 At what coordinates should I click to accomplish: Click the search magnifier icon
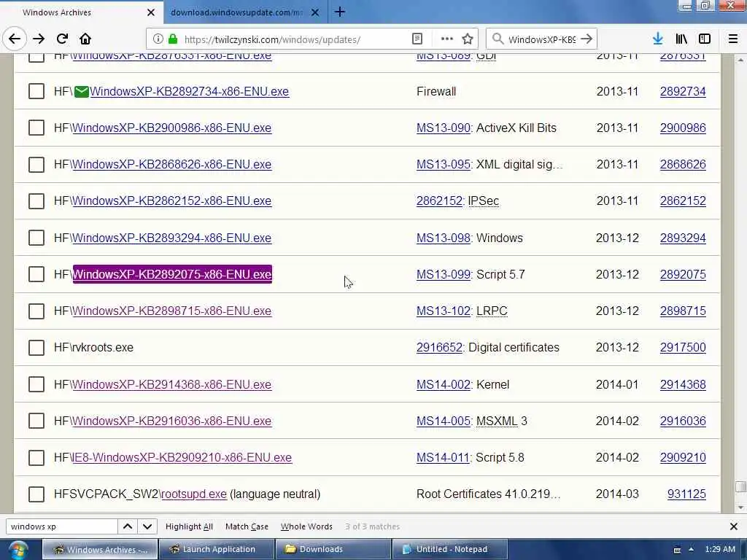pos(498,39)
